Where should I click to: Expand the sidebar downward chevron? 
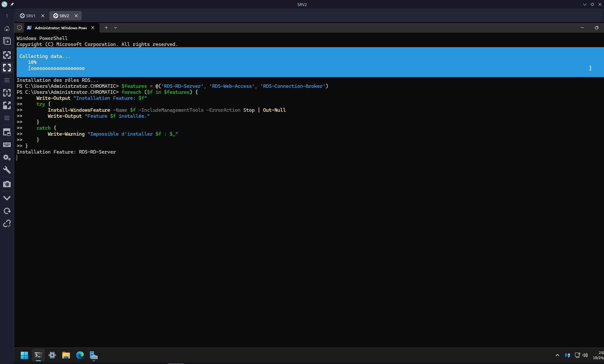click(x=7, y=198)
